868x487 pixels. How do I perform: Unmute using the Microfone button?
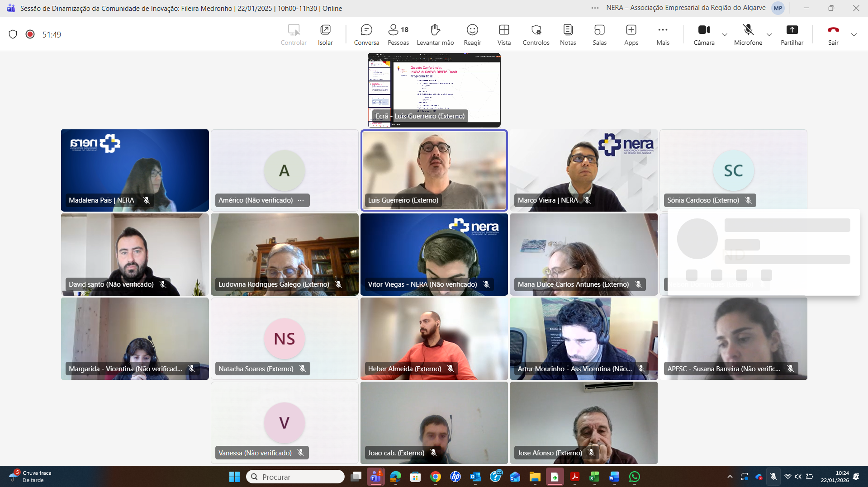[748, 35]
